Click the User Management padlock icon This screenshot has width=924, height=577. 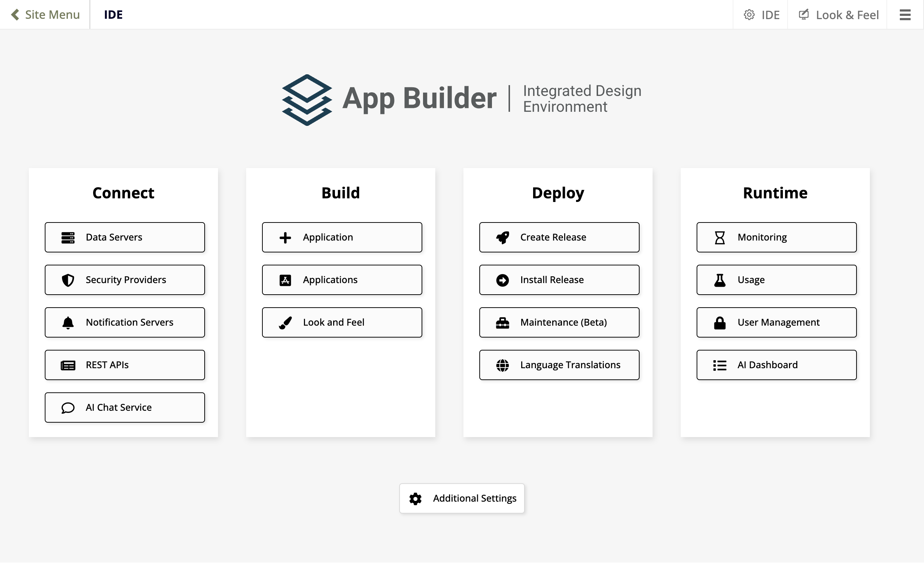tap(719, 322)
